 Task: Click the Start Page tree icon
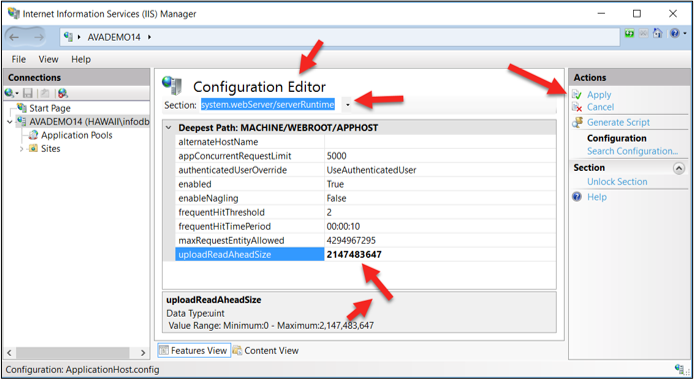click(22, 108)
